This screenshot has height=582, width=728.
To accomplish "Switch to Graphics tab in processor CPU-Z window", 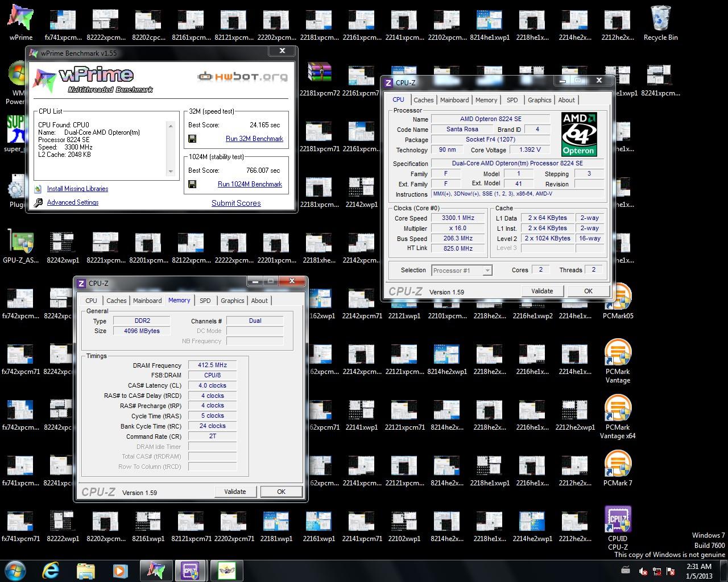I will point(539,100).
